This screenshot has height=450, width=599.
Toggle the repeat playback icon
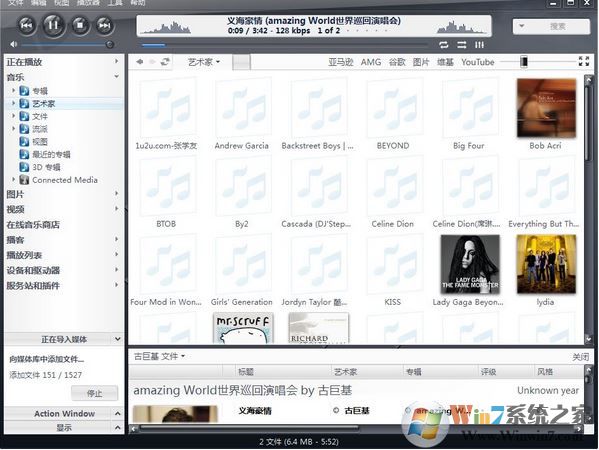coord(444,45)
